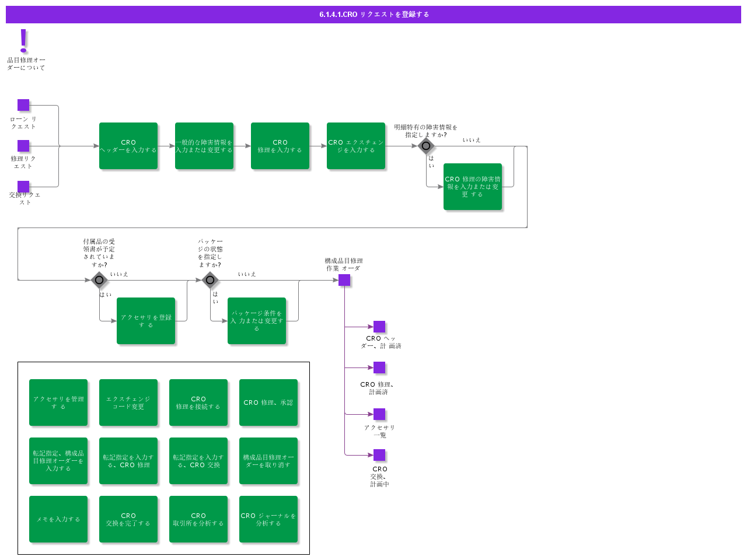747x560 pixels.
Task: Open the CRO ヘッダーを入力する step
Action: pos(128,146)
